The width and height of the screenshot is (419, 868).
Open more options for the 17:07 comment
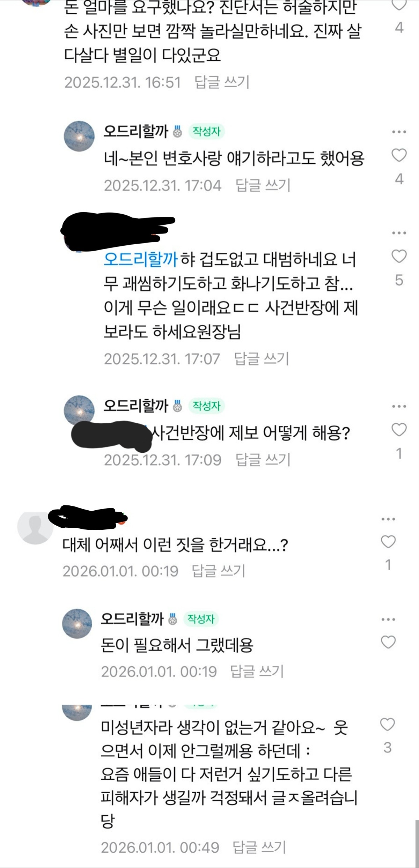pyautogui.click(x=399, y=233)
